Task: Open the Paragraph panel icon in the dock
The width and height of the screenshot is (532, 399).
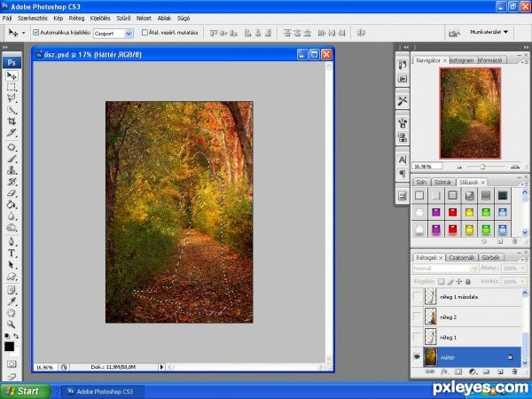Action: (x=403, y=174)
